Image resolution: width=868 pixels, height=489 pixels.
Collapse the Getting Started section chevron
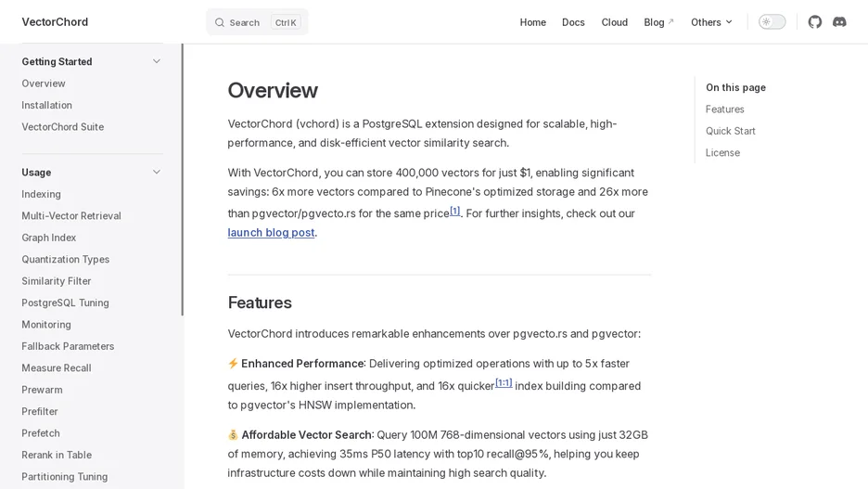[x=157, y=61]
